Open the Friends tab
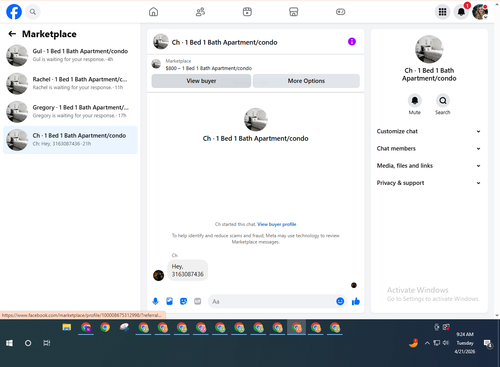500x367 pixels. [200, 12]
